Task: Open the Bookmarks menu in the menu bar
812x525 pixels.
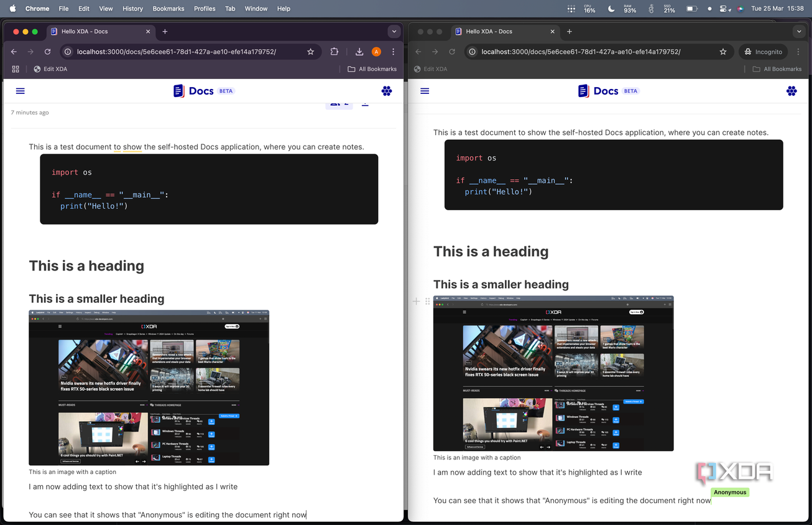Action: click(168, 9)
